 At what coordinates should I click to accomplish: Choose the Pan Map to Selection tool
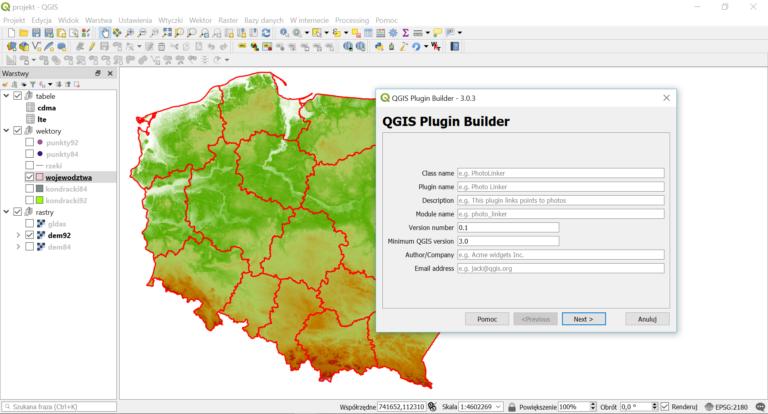(x=117, y=33)
